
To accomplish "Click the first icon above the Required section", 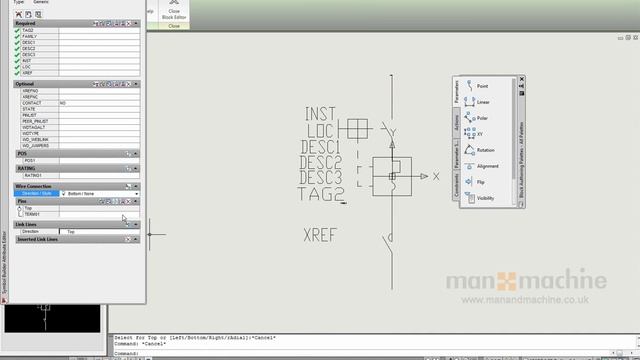I will click(19, 14).
